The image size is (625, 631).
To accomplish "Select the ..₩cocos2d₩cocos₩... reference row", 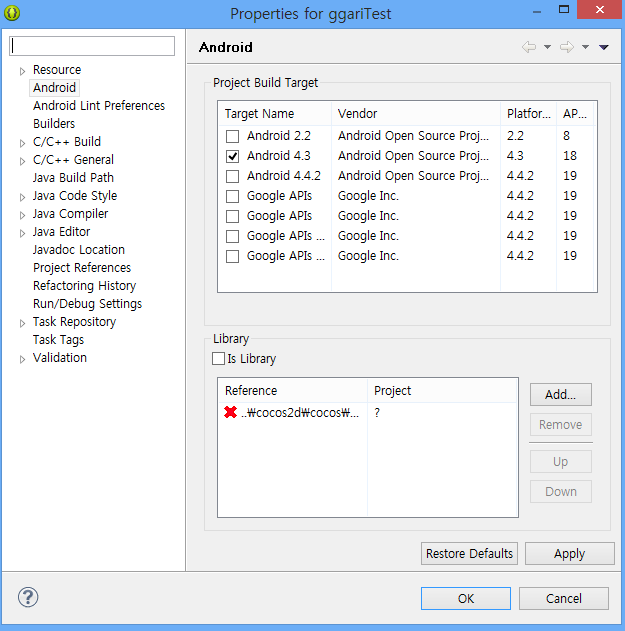I will point(368,412).
